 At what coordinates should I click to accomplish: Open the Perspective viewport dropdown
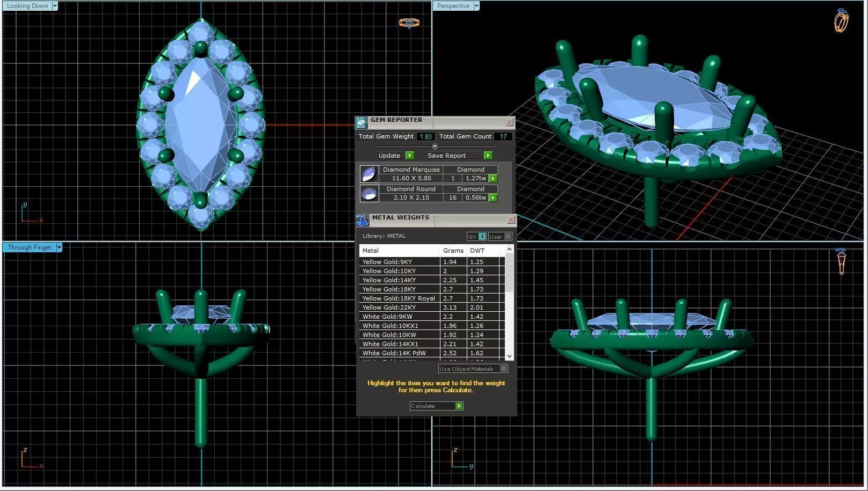[x=476, y=6]
